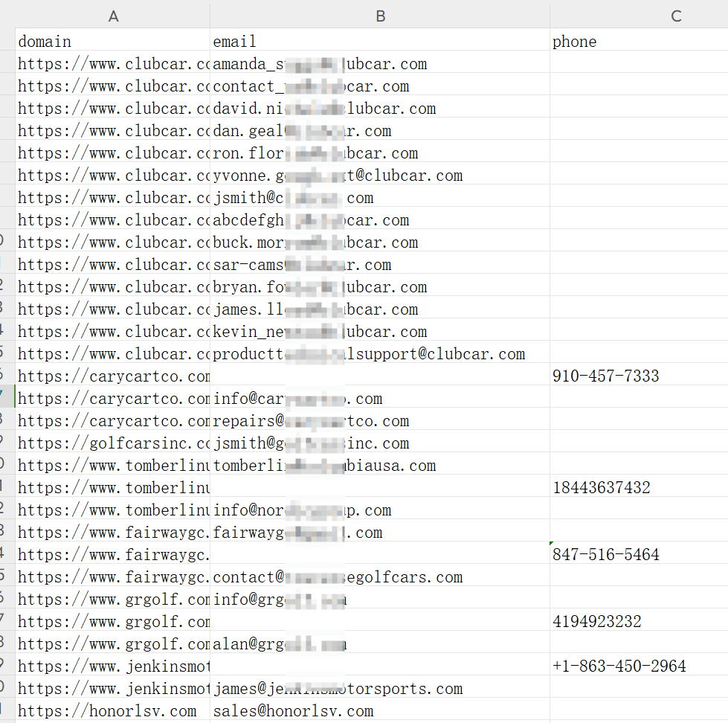
Task: Select the 'https://golfcarsinc' domain cell
Action: pos(113,443)
